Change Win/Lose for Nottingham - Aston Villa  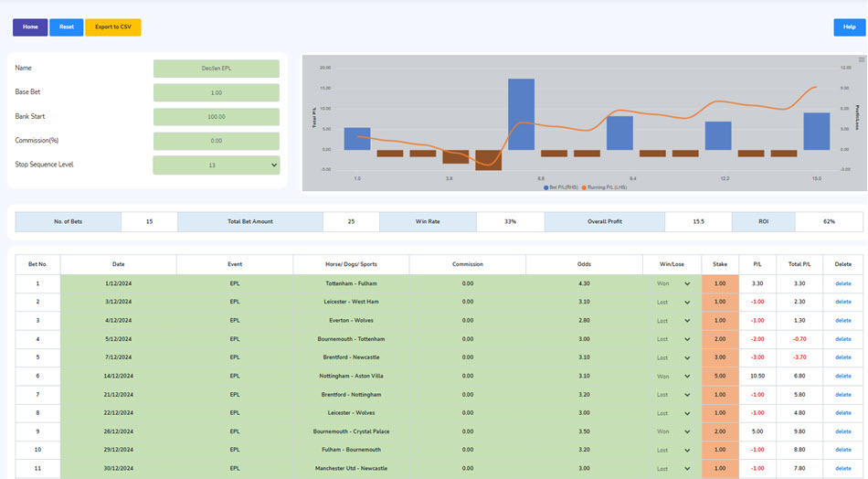(x=672, y=375)
